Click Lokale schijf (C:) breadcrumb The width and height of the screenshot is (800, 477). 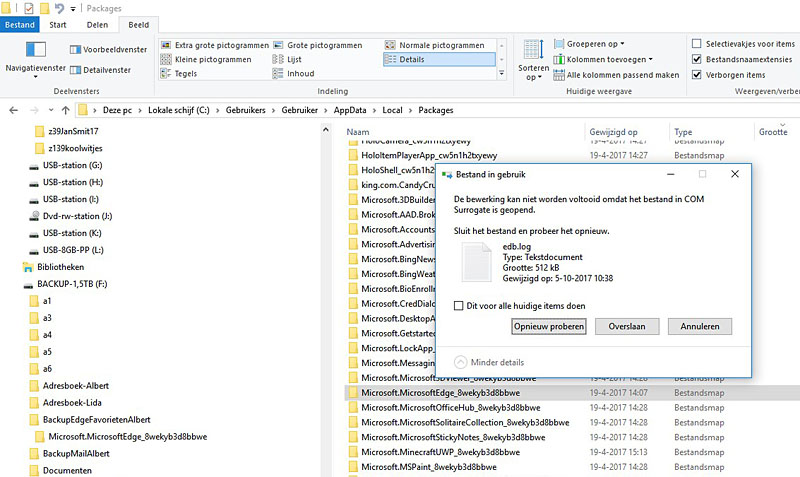179,110
